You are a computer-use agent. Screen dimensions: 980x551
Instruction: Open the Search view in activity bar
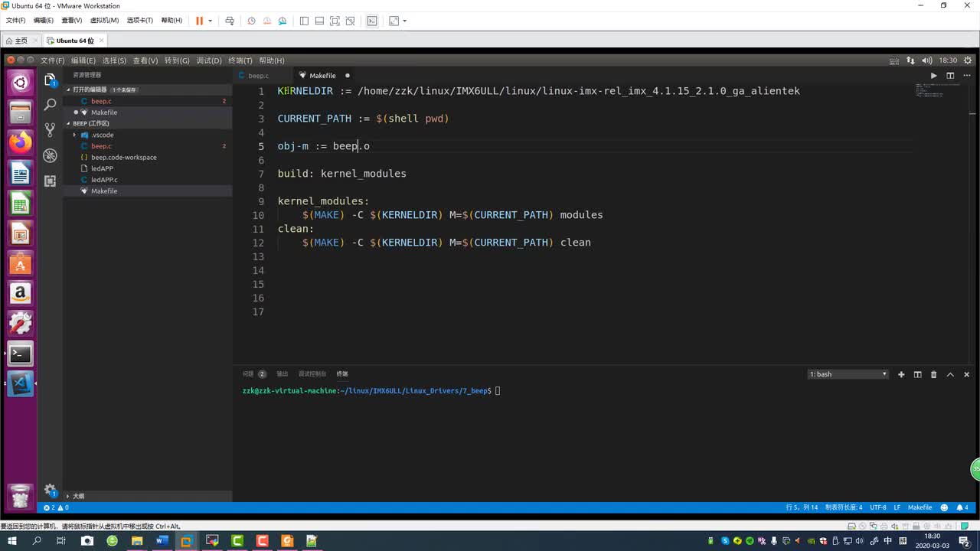[x=51, y=104]
